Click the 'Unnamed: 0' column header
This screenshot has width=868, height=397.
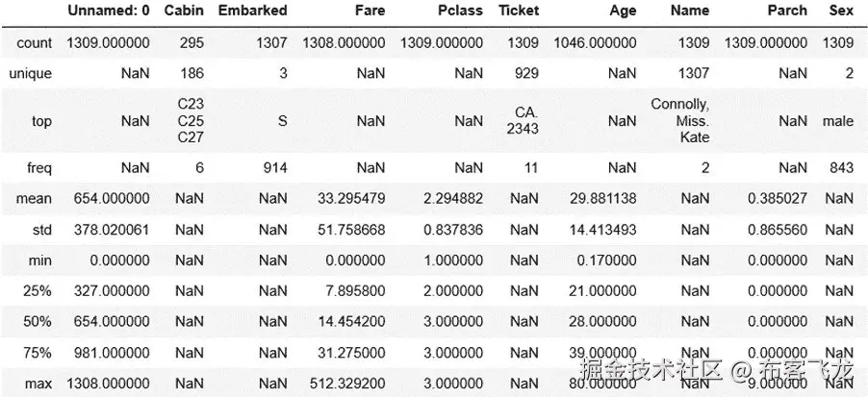(107, 11)
